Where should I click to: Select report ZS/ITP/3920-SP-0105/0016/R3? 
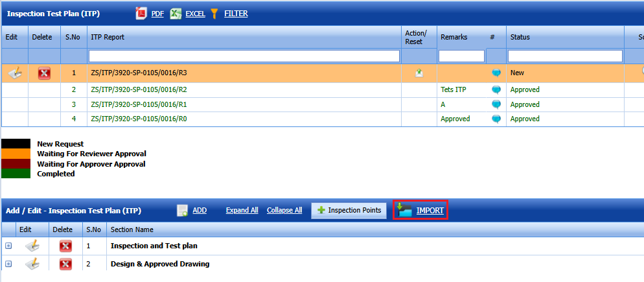point(139,73)
